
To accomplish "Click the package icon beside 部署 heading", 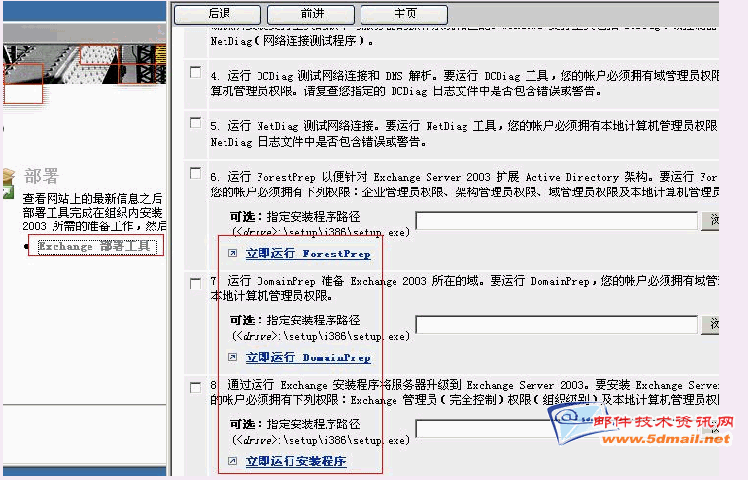I will pos(9,184).
